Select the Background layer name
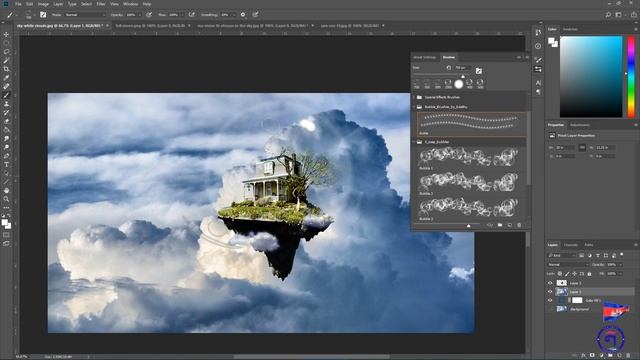Screen dimensions: 640x360 580,309
